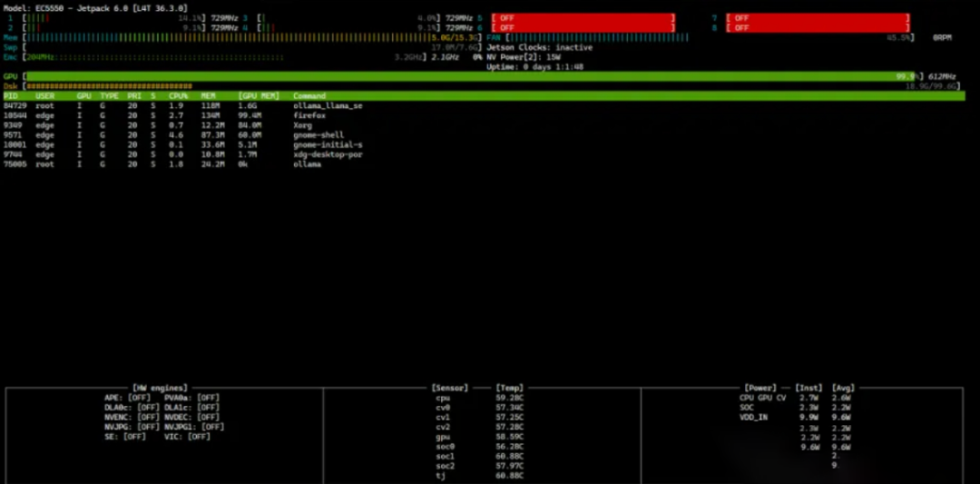
Task: Click the soc0 sensor row
Action: 480,447
